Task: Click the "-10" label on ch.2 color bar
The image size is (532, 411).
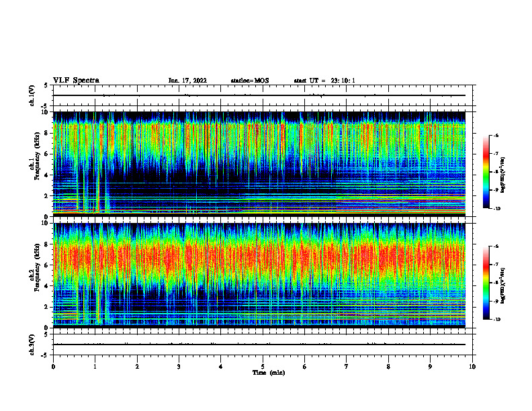Action: [496, 320]
